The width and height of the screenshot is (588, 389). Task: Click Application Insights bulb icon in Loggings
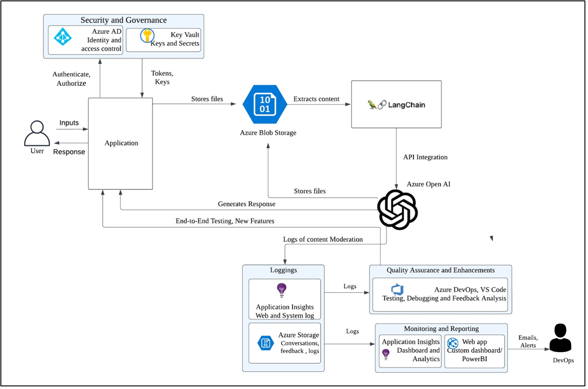pos(282,290)
